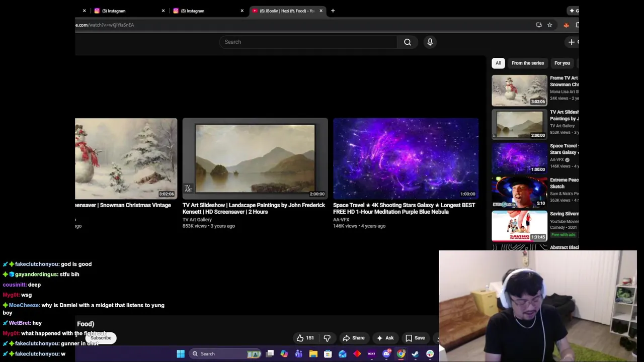Image resolution: width=644 pixels, height=362 pixels.
Task: Open sidebar Frame TV Art snowman thumbnail
Action: click(519, 90)
